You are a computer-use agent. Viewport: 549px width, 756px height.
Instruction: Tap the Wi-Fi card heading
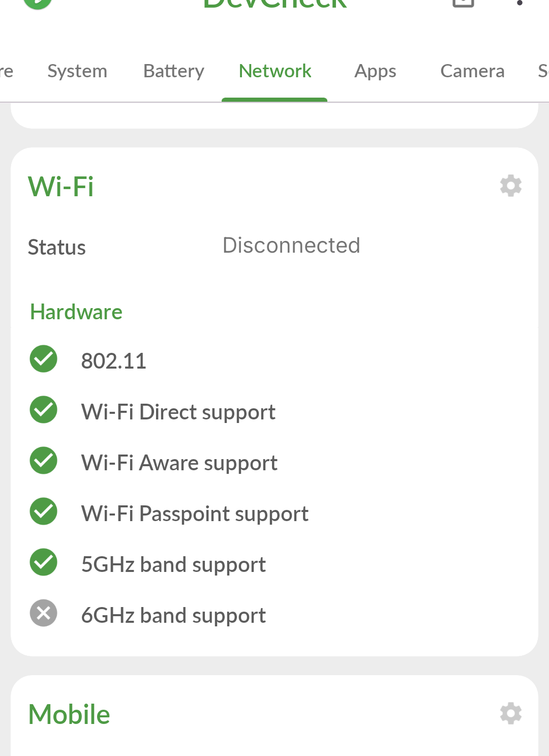coord(61,187)
